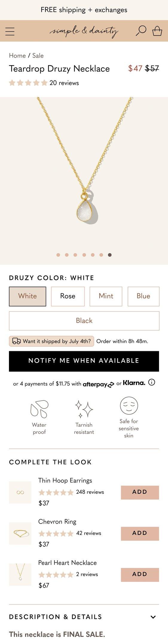Click the Water proof droplets icon

pos(39,409)
